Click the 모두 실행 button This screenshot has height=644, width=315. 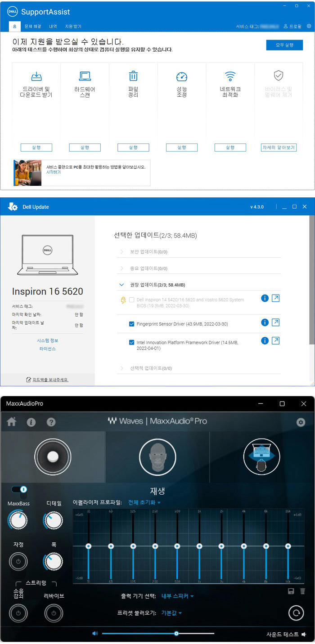tap(284, 45)
